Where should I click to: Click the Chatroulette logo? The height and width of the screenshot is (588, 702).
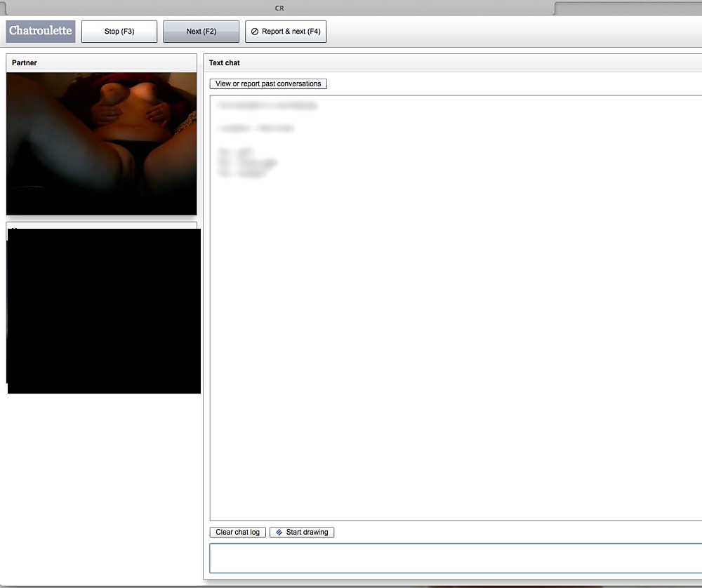(41, 32)
